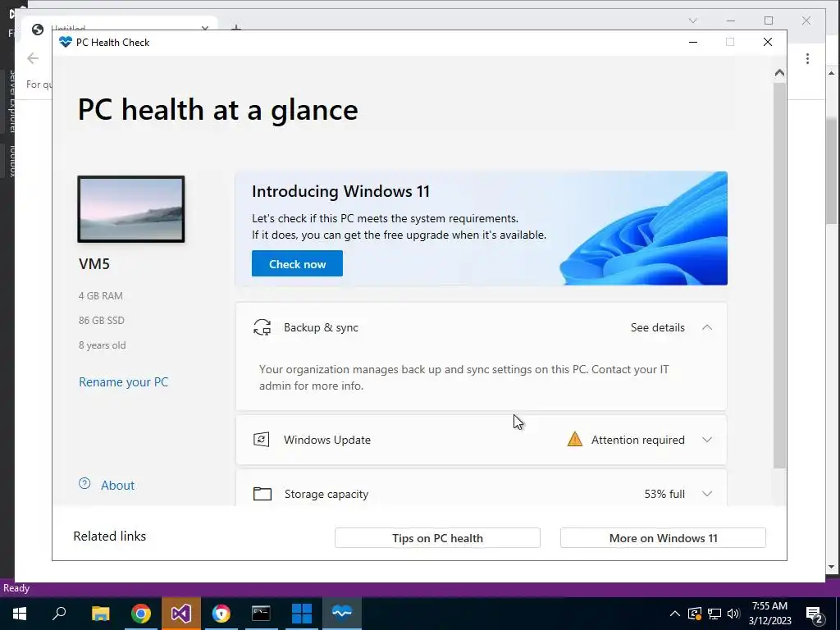
Task: Open Google Chrome from the taskbar
Action: [x=141, y=614]
